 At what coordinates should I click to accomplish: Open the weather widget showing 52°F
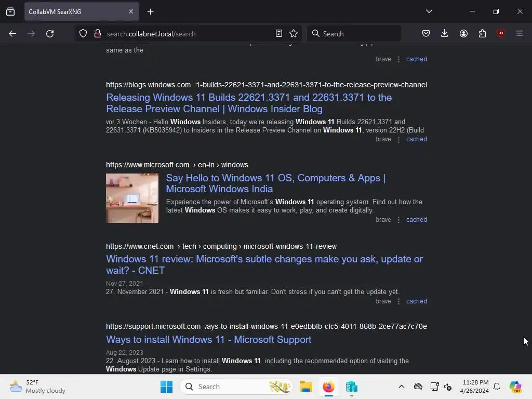pos(37,387)
